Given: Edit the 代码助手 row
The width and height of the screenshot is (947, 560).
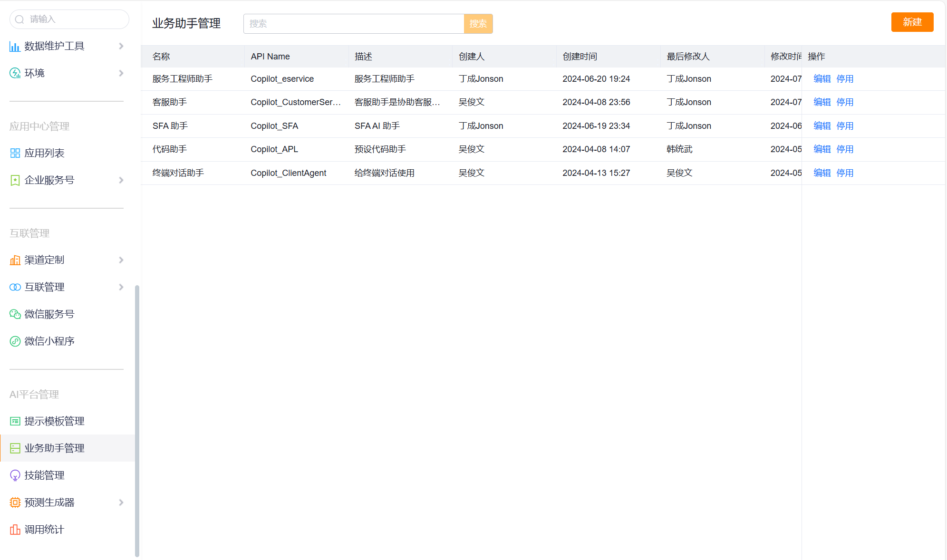Looking at the screenshot, I should coord(822,149).
